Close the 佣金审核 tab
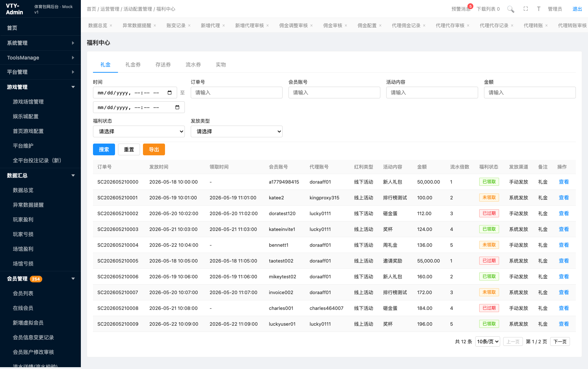 346,25
